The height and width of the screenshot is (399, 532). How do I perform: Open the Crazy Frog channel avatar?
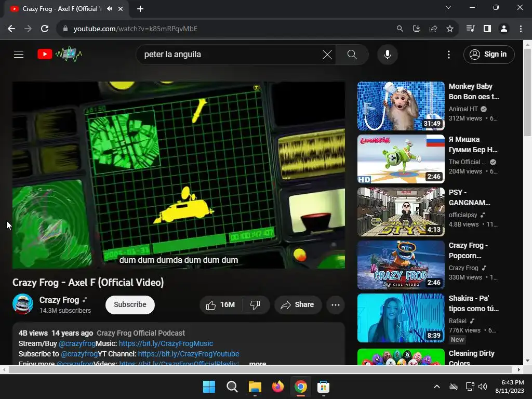point(23,304)
